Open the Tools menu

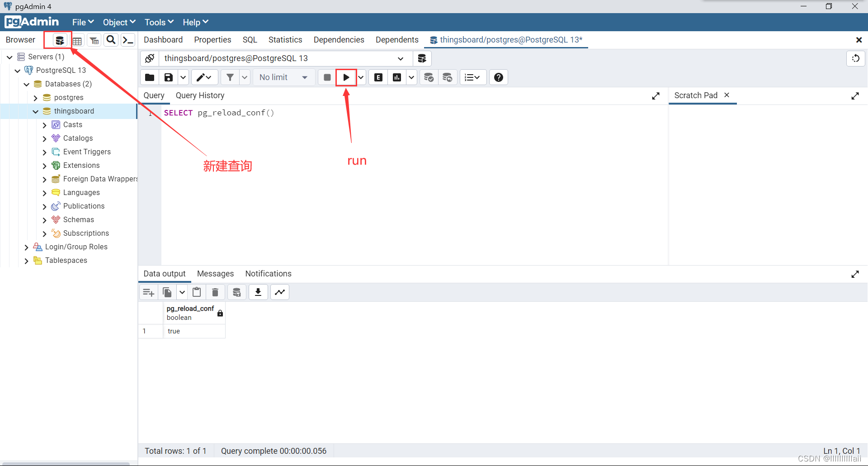pos(159,22)
